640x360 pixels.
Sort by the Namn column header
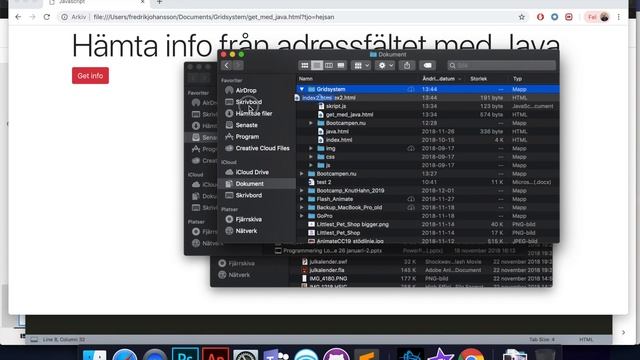306,79
